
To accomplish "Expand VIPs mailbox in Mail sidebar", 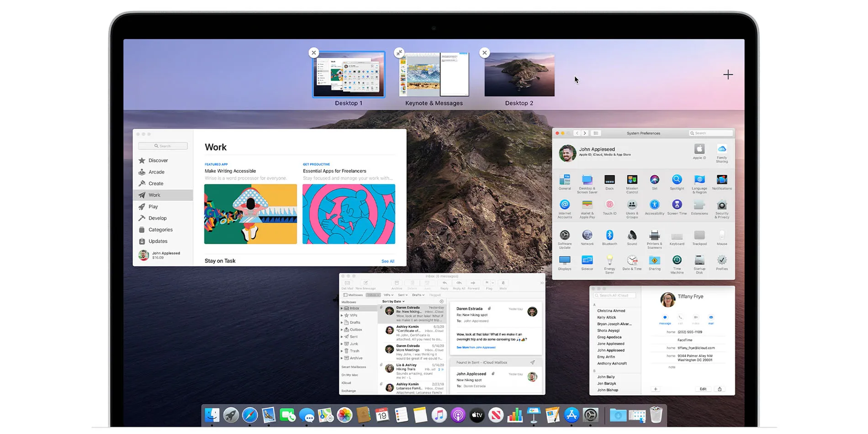I will (x=342, y=315).
